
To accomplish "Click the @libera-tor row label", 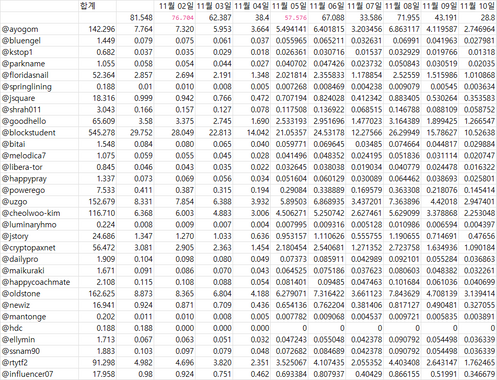I will pos(22,167).
